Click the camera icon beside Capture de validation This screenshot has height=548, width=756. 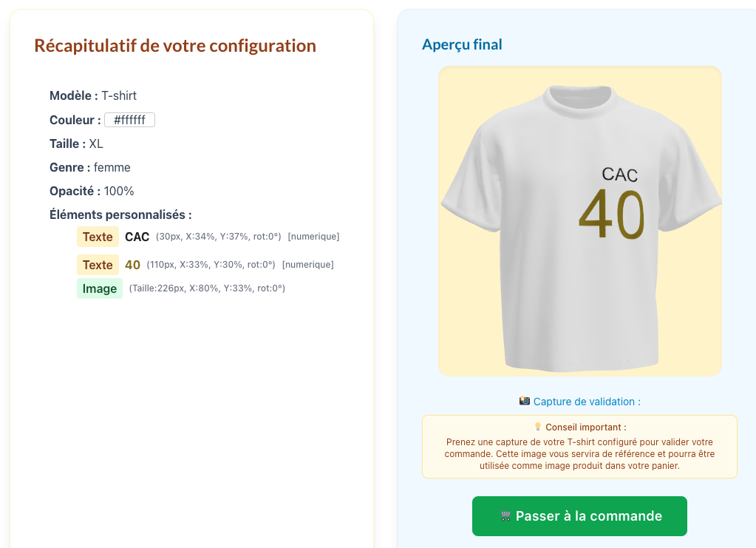click(525, 401)
